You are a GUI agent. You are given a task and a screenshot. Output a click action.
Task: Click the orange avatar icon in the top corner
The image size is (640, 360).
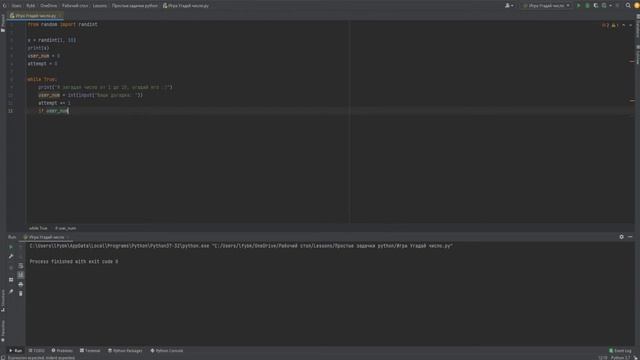pyautogui.click(x=637, y=6)
